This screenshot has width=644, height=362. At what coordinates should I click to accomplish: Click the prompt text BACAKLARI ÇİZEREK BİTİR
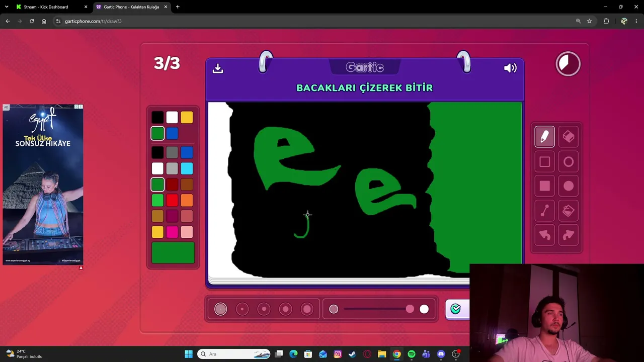[x=364, y=88]
